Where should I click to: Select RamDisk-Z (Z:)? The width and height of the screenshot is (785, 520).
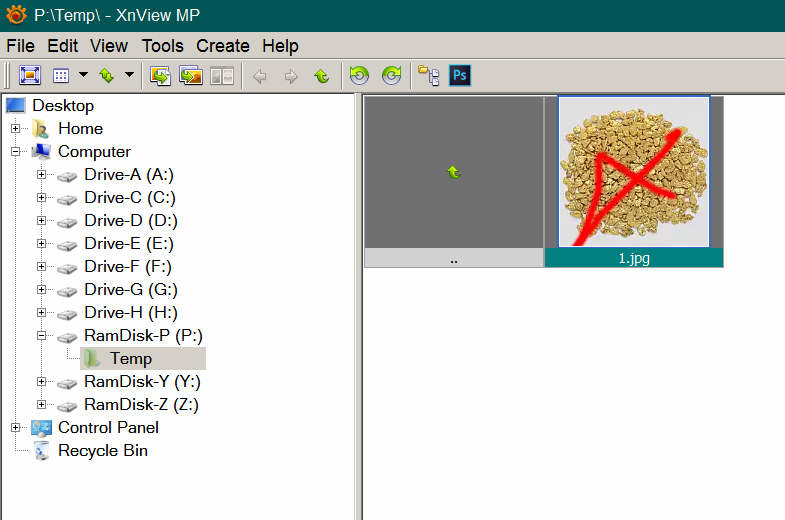click(x=141, y=405)
